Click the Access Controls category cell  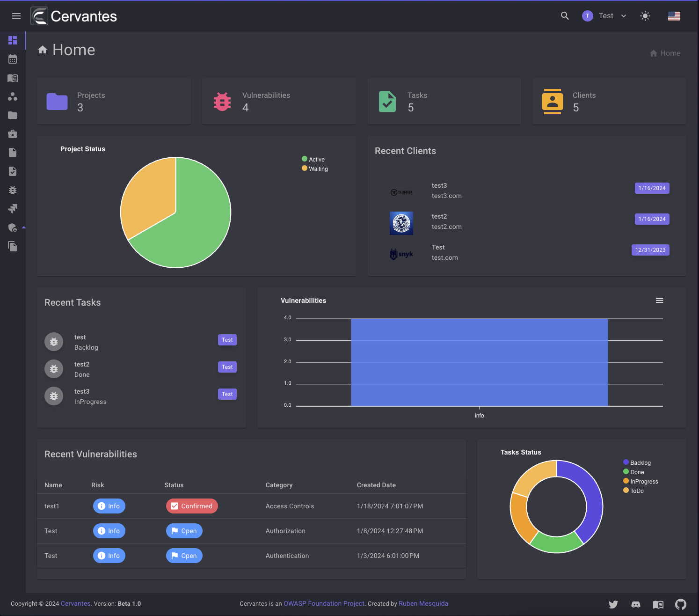[290, 506]
